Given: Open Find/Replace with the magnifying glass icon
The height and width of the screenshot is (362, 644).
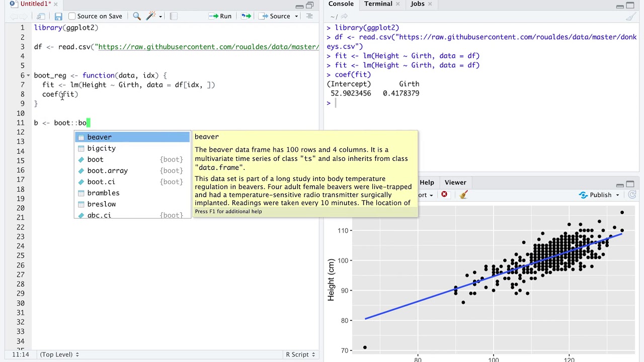Looking at the screenshot, I should [x=137, y=16].
